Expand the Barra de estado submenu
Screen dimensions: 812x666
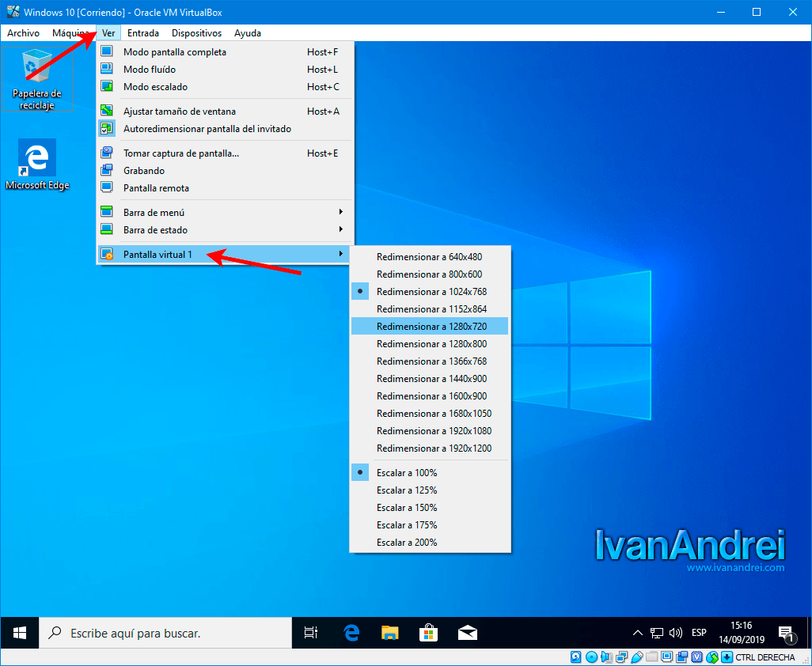(226, 229)
